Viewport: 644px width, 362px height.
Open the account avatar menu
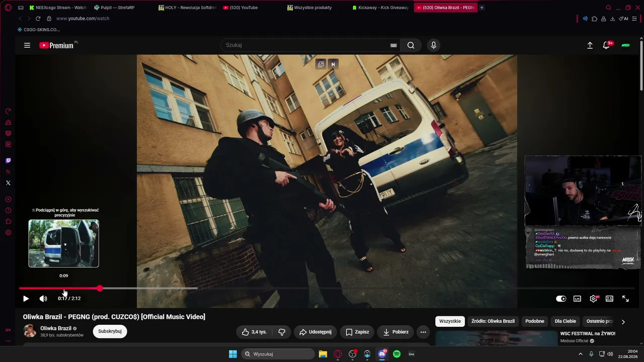point(625,45)
